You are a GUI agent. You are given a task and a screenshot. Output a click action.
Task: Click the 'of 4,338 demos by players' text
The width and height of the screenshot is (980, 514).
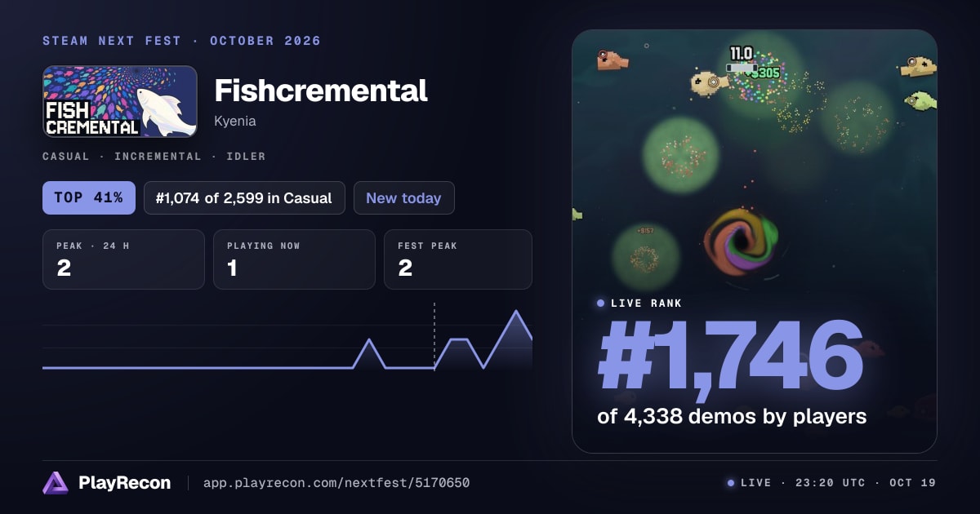point(732,416)
